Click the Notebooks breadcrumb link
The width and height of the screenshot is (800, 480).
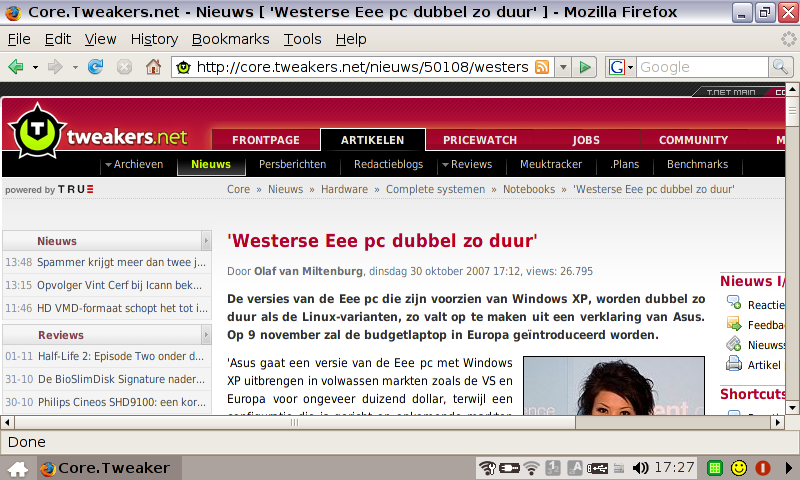529,189
